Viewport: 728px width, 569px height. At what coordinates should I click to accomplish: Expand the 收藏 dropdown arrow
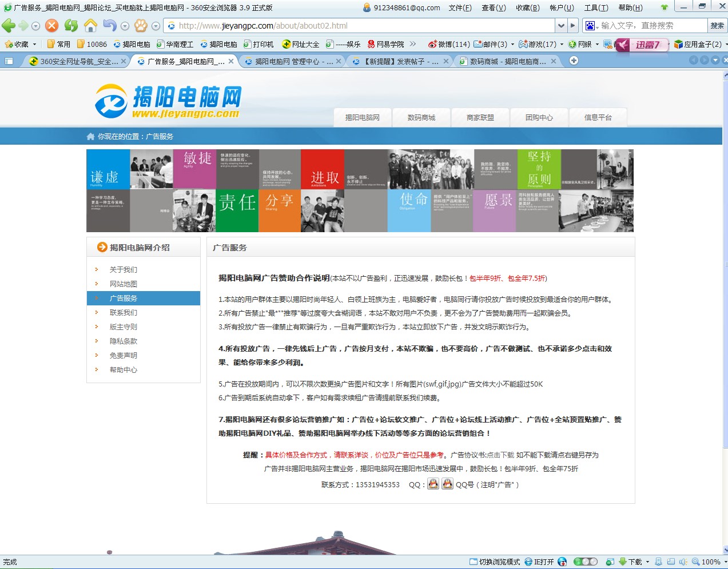tap(34, 44)
